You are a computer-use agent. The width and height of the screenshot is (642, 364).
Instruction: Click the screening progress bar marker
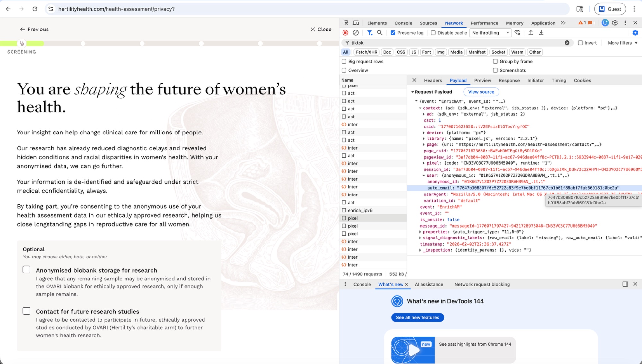(22, 43)
